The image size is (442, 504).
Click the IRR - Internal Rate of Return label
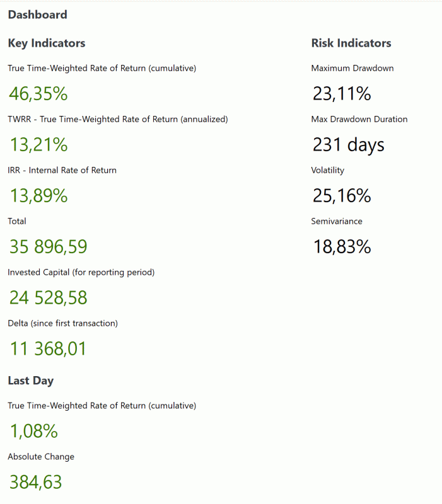62,170
